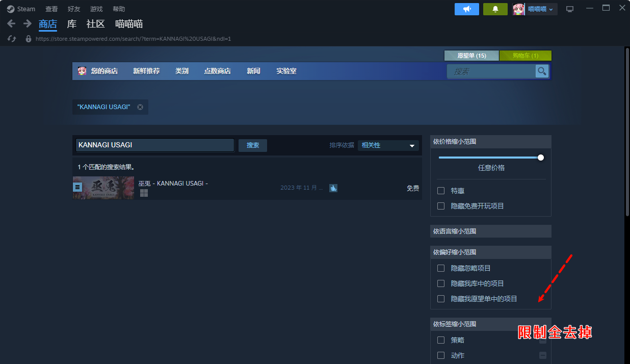Open the 愿望单 (15) button

point(471,56)
